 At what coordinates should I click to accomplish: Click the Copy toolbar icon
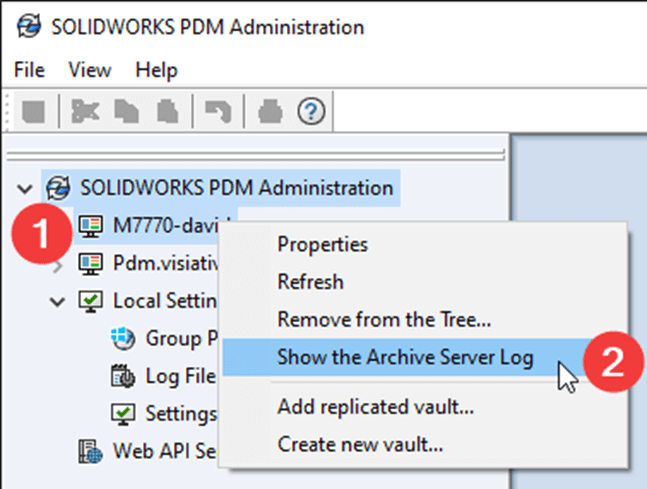pos(126,111)
